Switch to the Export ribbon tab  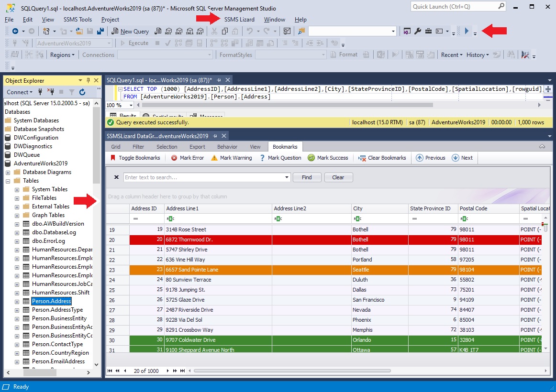[x=197, y=147]
